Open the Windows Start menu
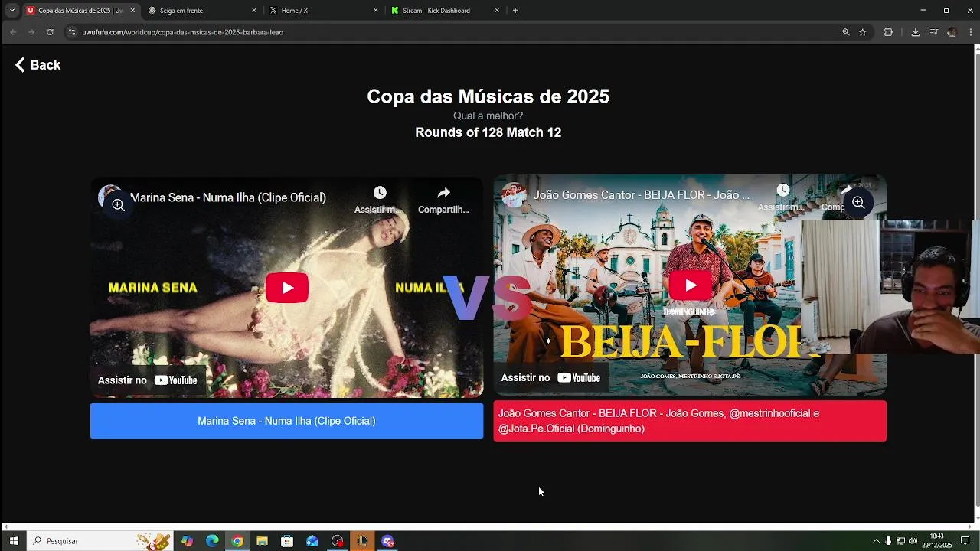The width and height of the screenshot is (980, 551). click(14, 541)
